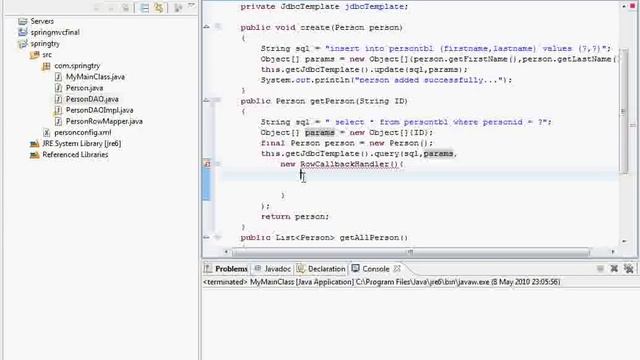
Task: Click the Back navigation arrow in Package Explorer
Action: click(97, 8)
